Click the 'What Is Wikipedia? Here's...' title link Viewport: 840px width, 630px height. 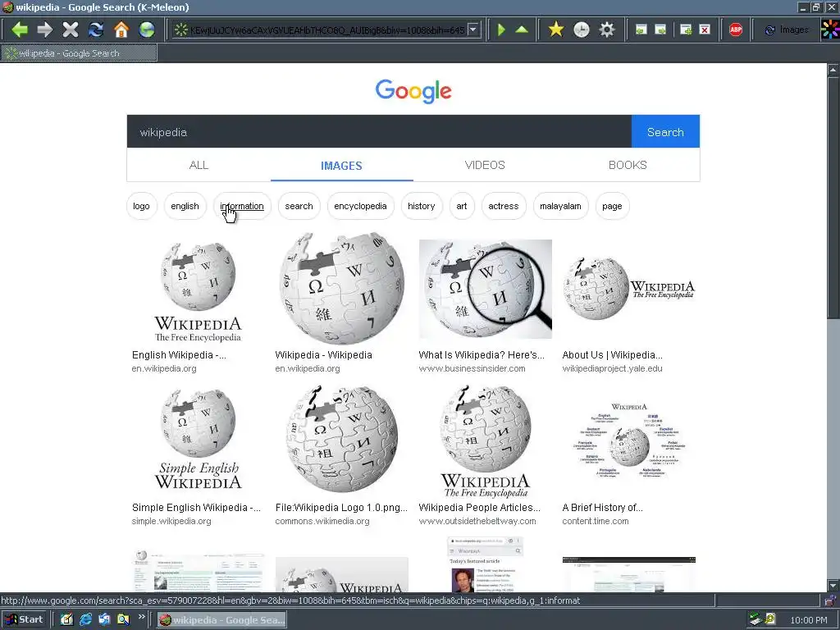(481, 354)
